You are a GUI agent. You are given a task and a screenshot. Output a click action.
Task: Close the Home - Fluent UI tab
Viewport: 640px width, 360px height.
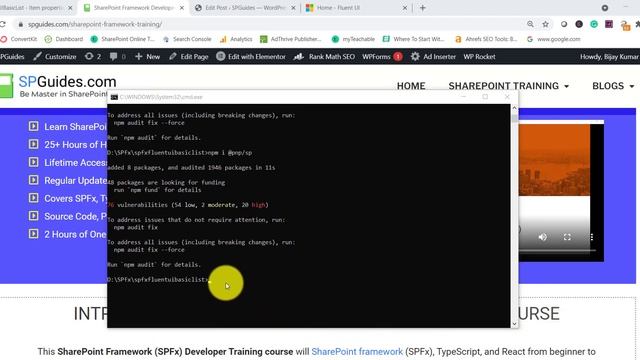[404, 8]
